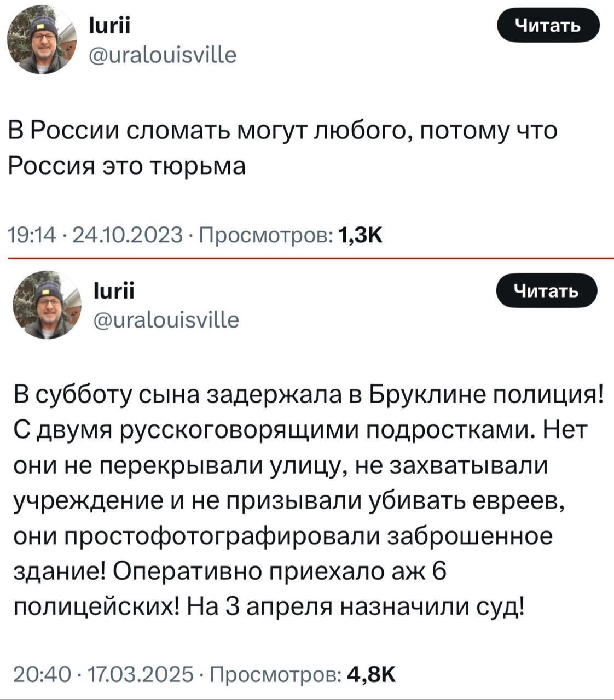Click @uralouisville handle on the 2023 tweet

click(163, 55)
